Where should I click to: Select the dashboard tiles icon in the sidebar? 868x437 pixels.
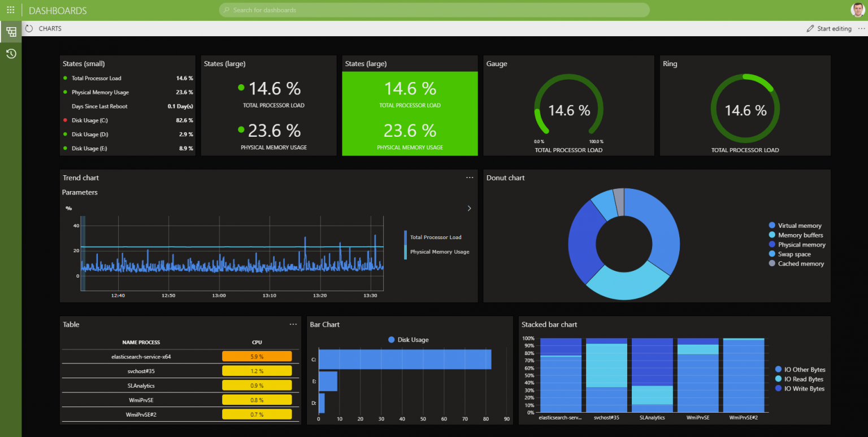pyautogui.click(x=10, y=32)
